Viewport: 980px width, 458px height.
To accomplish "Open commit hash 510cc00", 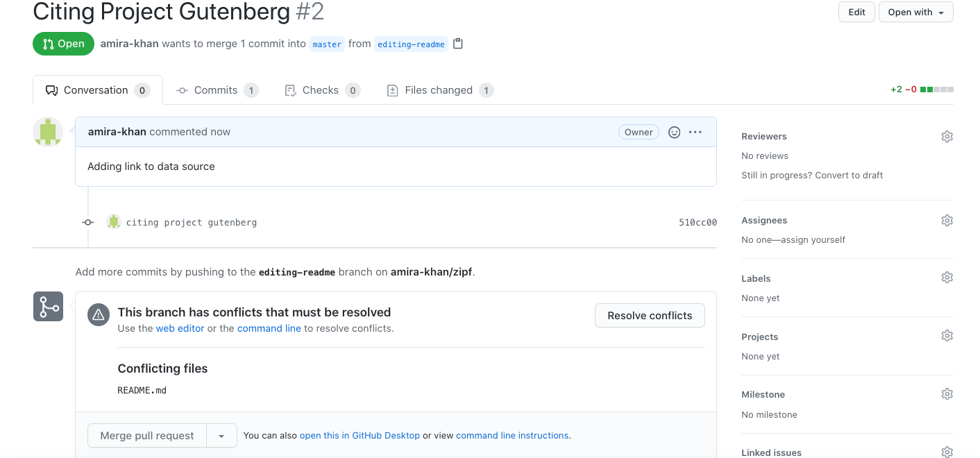I will click(698, 223).
